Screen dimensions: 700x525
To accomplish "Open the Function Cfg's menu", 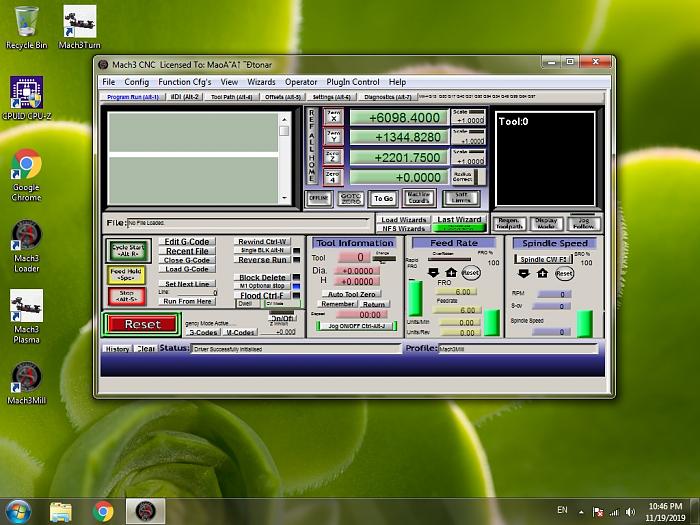I will pyautogui.click(x=184, y=82).
